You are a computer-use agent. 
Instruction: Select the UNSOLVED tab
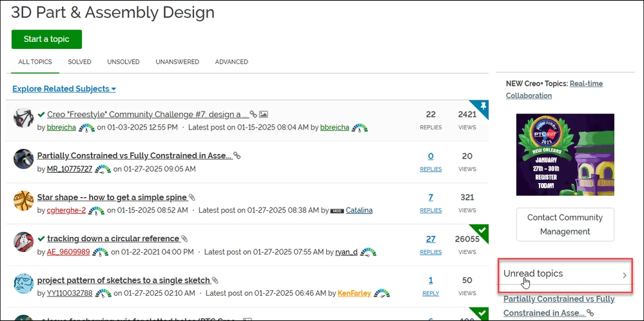[123, 62]
